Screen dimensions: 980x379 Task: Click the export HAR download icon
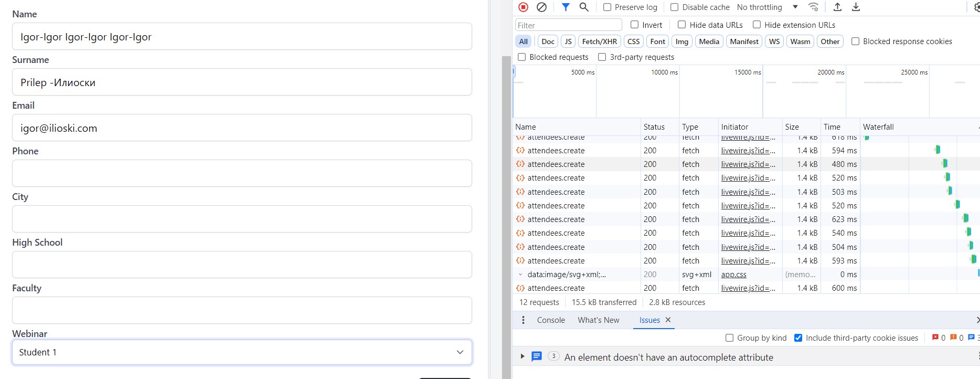coord(856,7)
